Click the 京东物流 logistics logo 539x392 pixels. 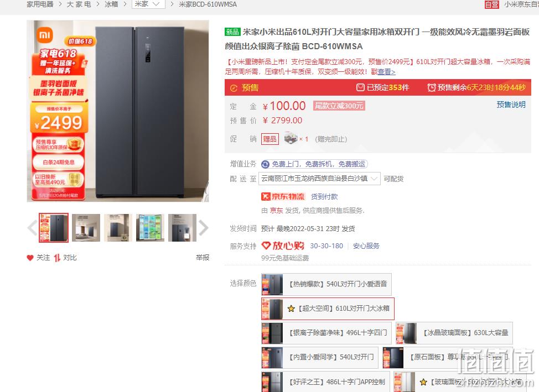(283, 196)
